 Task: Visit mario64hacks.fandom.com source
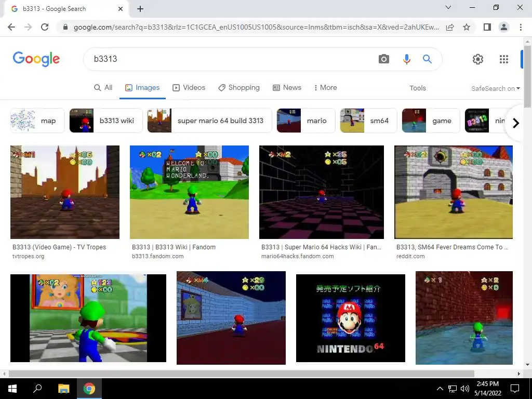[x=298, y=256]
